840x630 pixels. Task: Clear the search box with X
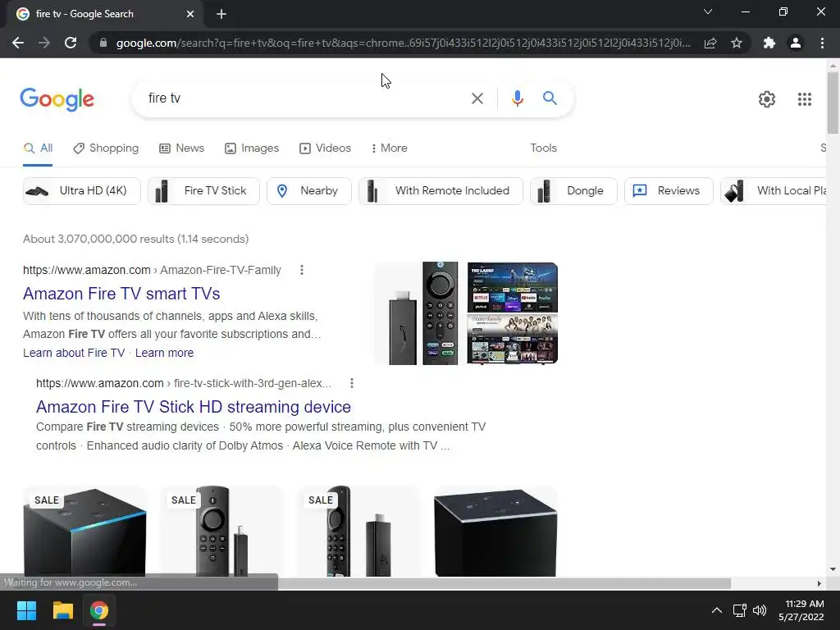point(477,98)
